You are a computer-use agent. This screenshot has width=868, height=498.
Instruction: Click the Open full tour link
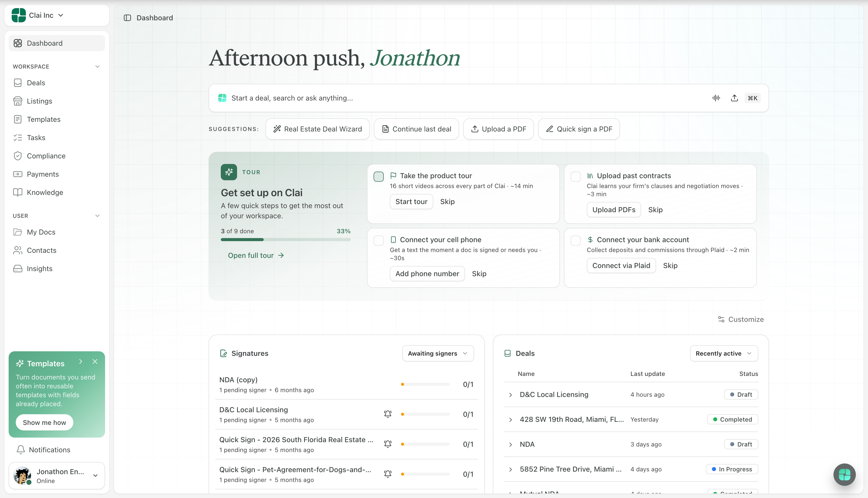(256, 256)
